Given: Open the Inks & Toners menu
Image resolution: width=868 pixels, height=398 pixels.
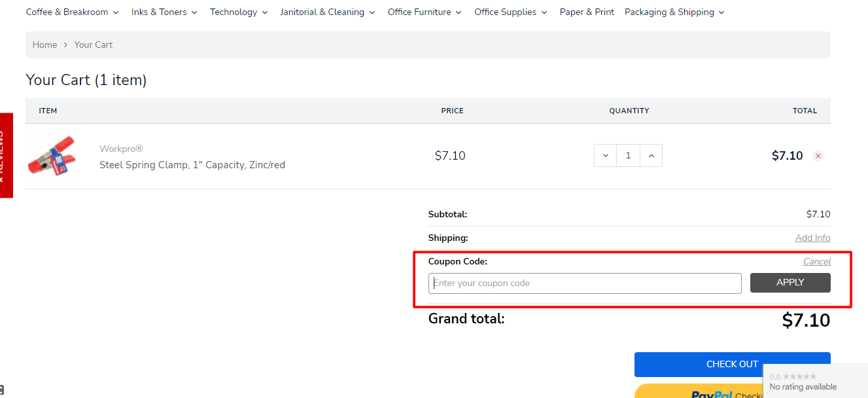Looking at the screenshot, I should [164, 12].
